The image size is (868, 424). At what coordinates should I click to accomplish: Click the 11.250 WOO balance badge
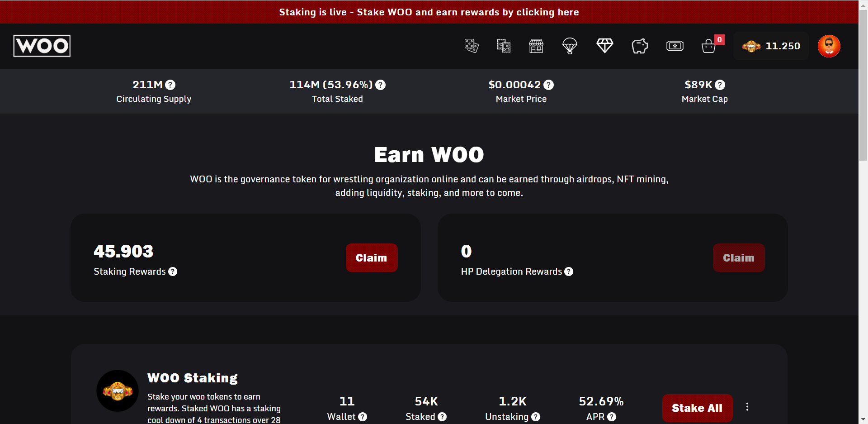(771, 46)
